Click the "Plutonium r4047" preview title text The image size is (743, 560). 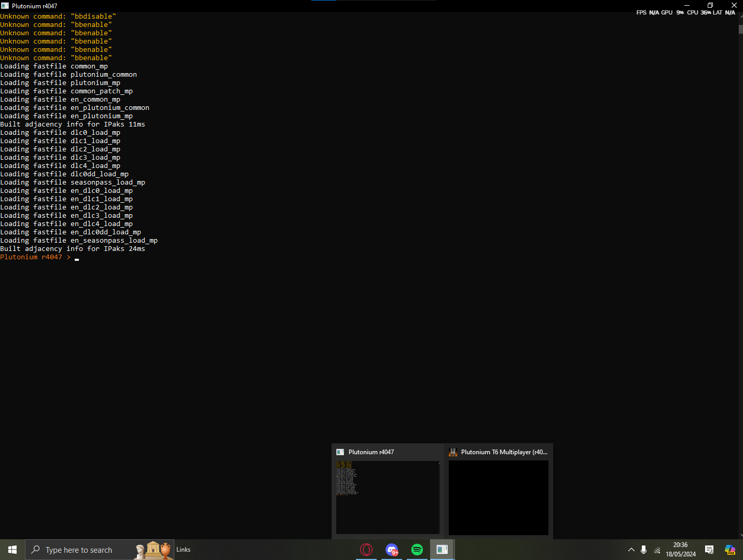point(371,452)
